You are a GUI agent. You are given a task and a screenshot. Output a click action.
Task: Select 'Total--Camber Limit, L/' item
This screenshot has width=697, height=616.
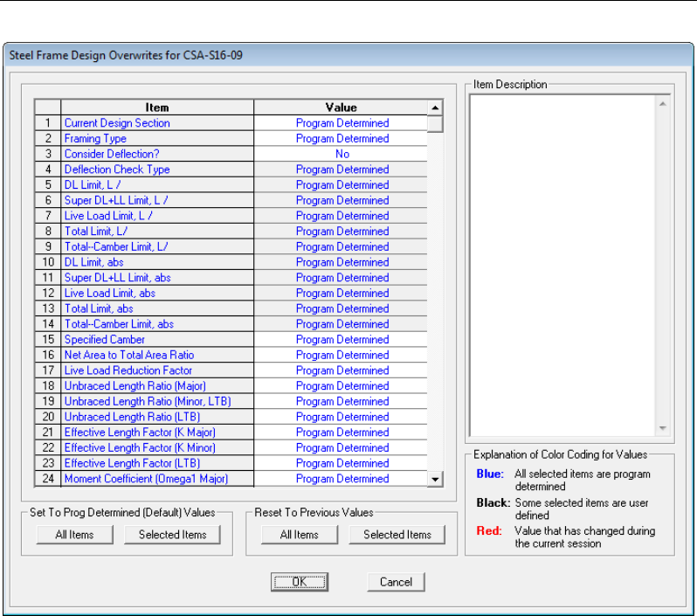(x=157, y=247)
